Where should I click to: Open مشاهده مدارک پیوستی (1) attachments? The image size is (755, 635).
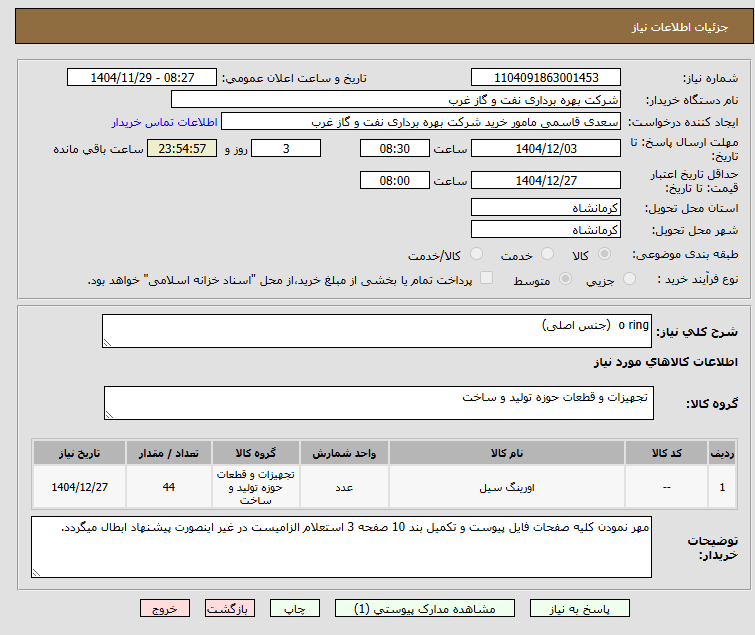click(x=425, y=609)
